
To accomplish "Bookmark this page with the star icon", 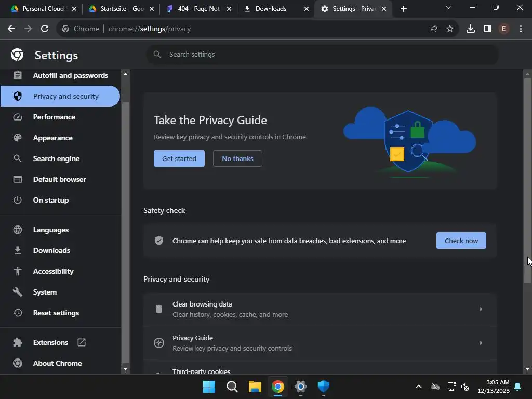I will click(x=450, y=29).
